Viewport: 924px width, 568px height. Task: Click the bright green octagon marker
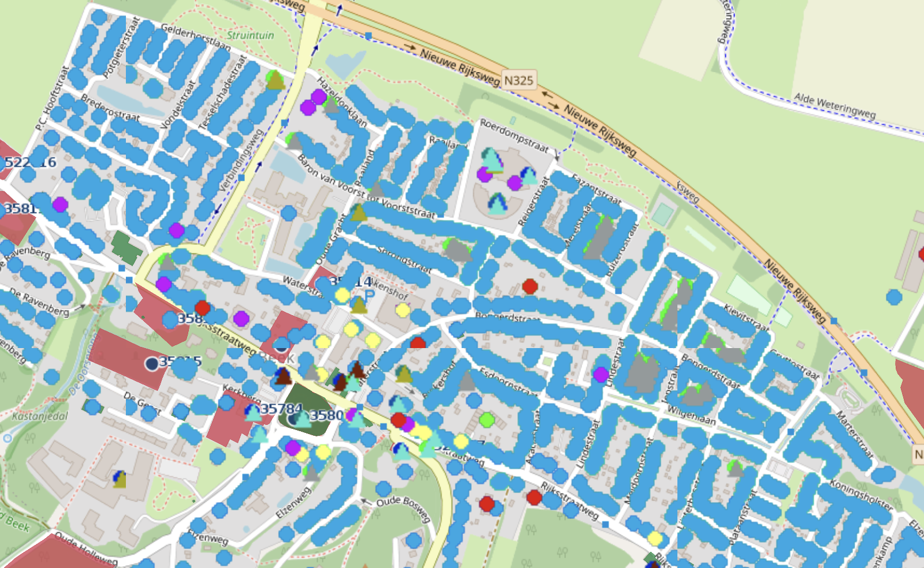tap(487, 420)
